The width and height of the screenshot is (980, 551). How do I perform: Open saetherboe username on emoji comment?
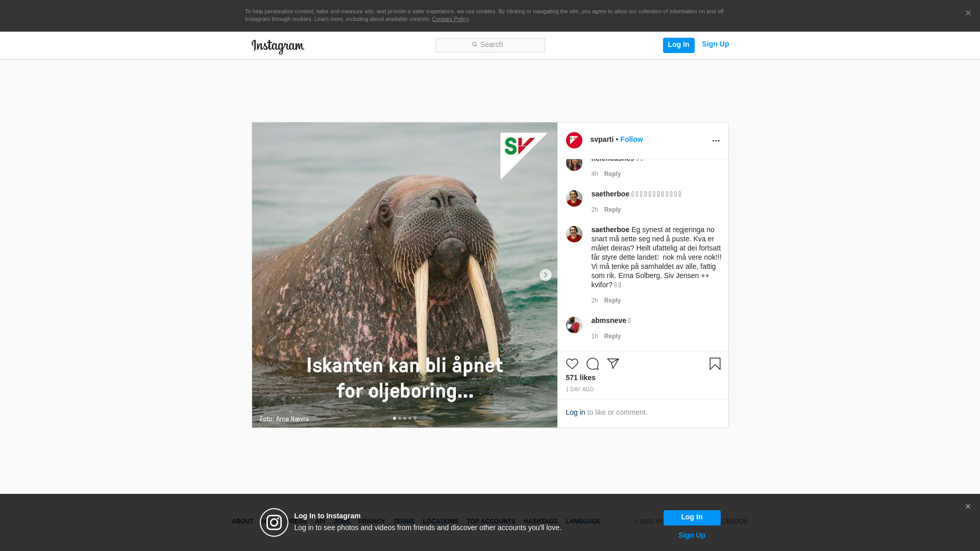click(610, 194)
